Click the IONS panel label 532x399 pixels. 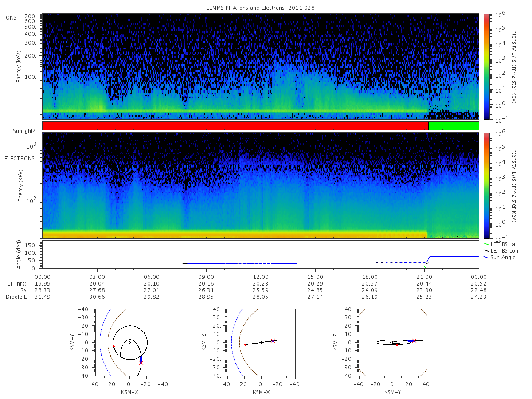point(11,17)
